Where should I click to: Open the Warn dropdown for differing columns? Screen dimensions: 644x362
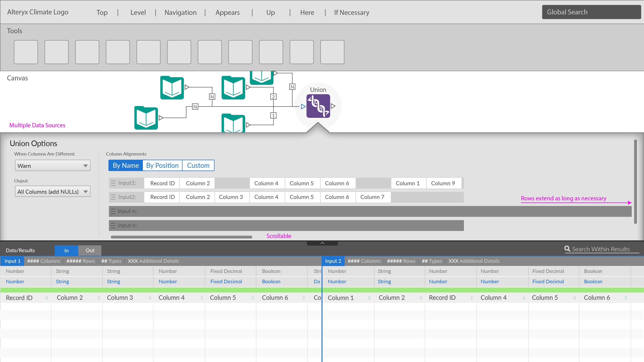click(53, 165)
